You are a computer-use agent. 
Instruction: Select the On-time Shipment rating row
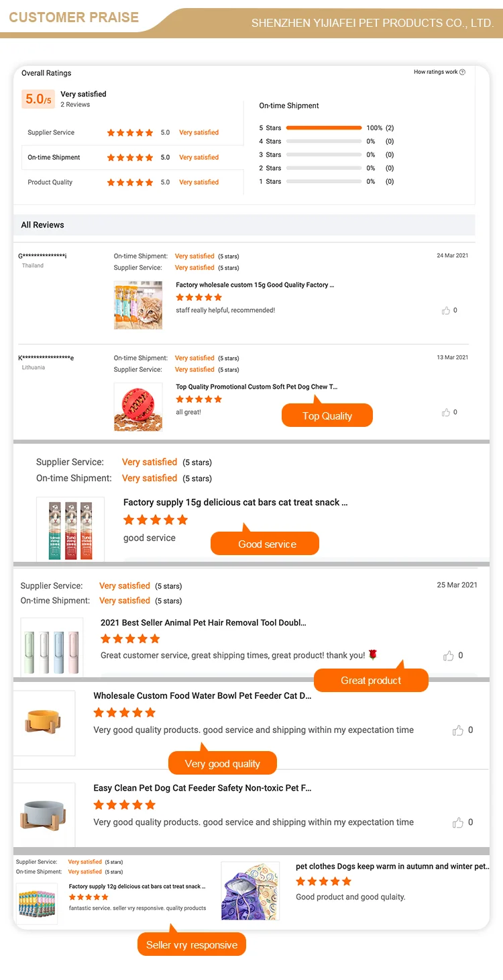132,157
